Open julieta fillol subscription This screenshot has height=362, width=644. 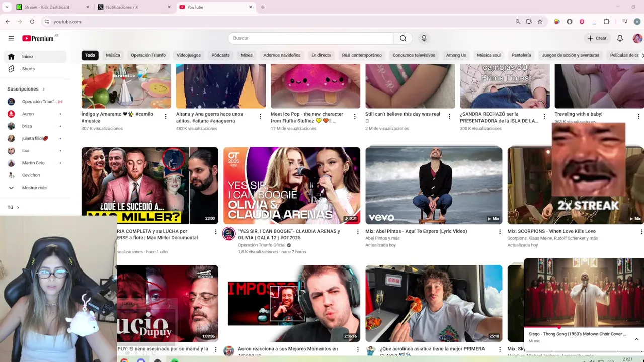pos(35,138)
